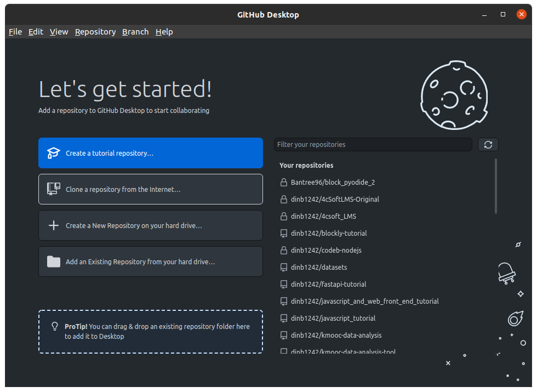The height and width of the screenshot is (392, 537).
Task: Click Clone a repository from the Internet
Action: tap(151, 189)
